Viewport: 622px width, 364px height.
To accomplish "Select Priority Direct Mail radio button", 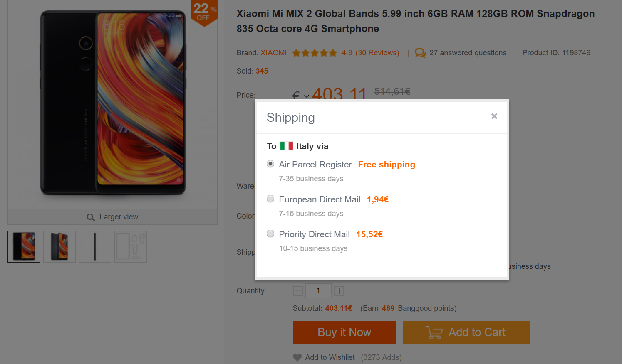I will tap(270, 234).
